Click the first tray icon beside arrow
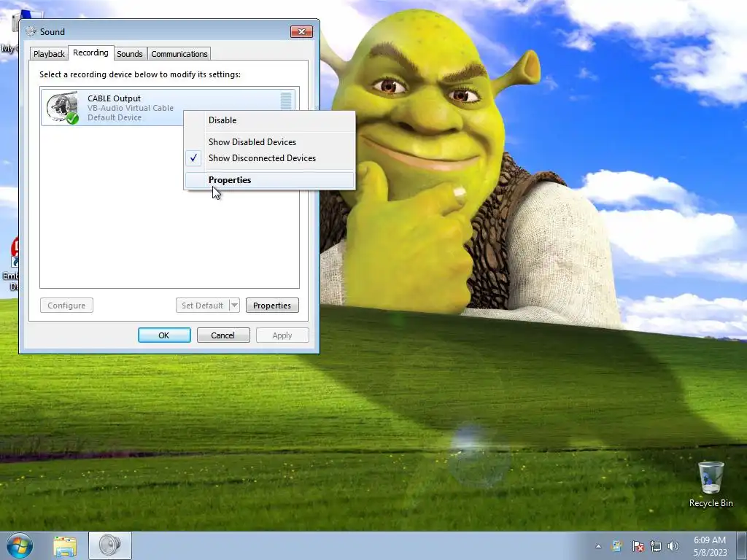 [617, 547]
